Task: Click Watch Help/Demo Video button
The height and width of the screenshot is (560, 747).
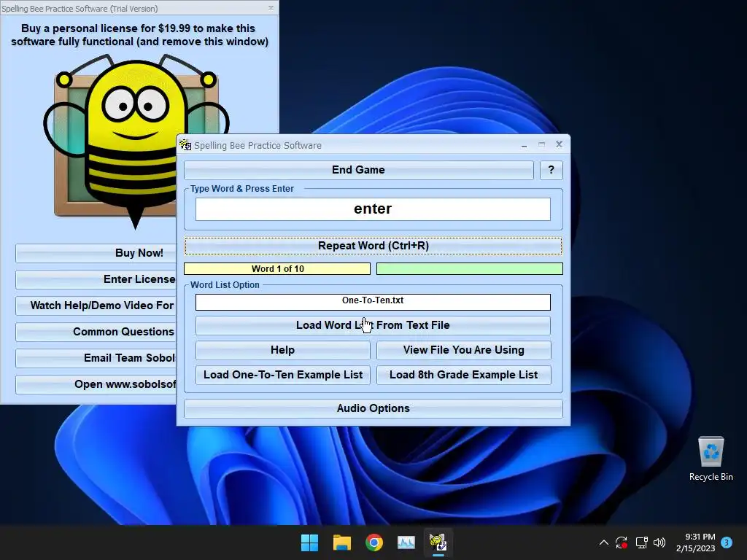Action: click(x=96, y=306)
